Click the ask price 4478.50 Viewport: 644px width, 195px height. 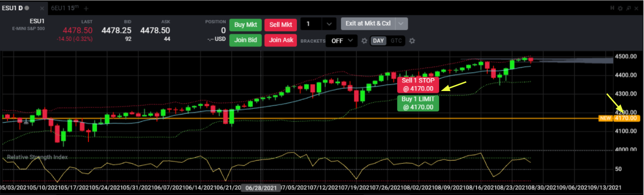pos(155,30)
